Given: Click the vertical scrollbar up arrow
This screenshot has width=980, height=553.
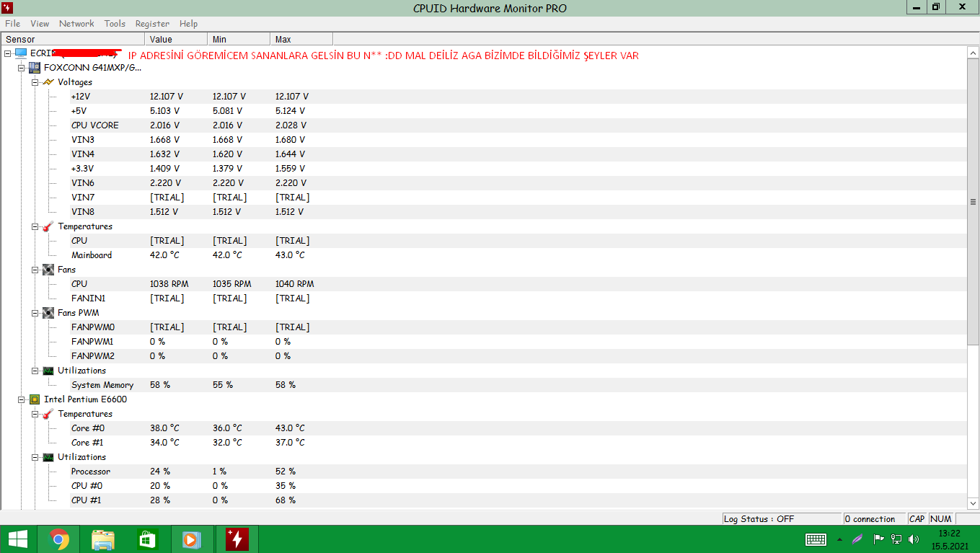Looking at the screenshot, I should coord(974,52).
